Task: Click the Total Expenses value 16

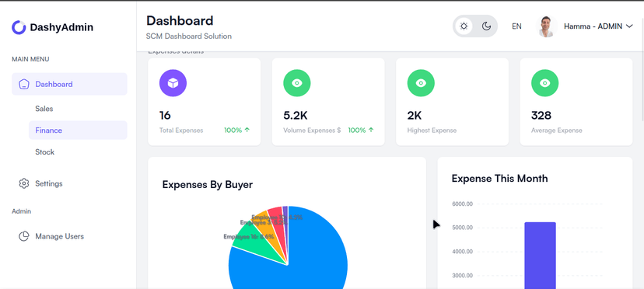Action: pos(165,115)
